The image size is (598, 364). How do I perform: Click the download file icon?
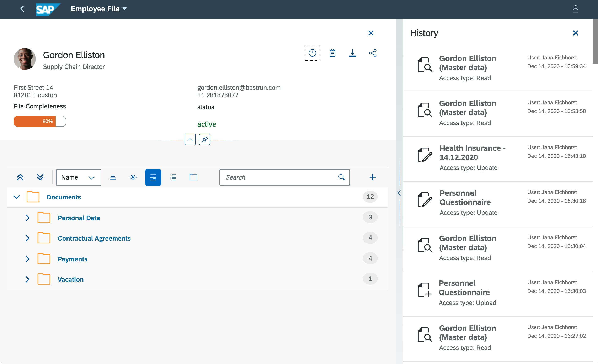[352, 53]
